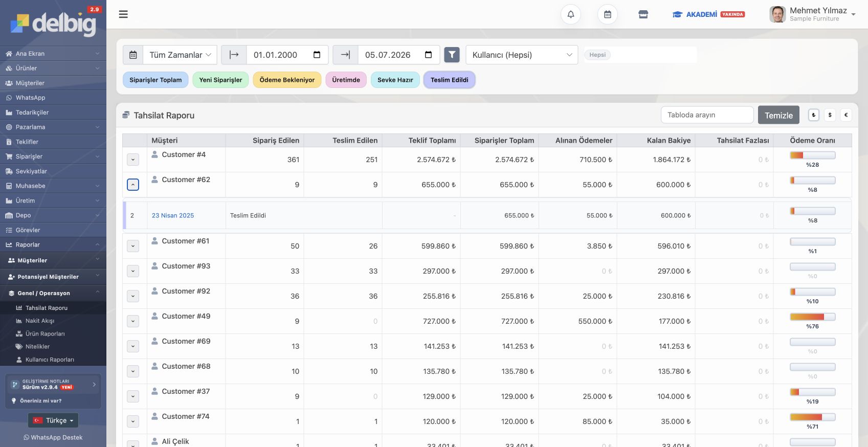Open the notifications bell
Viewport: 868px width, 447px height.
[571, 14]
